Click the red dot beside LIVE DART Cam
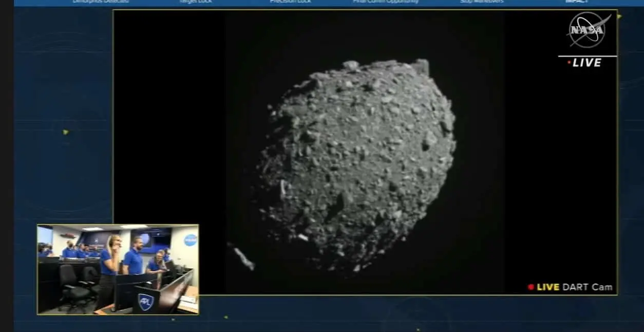Image resolution: width=644 pixels, height=332 pixels. tap(531, 287)
